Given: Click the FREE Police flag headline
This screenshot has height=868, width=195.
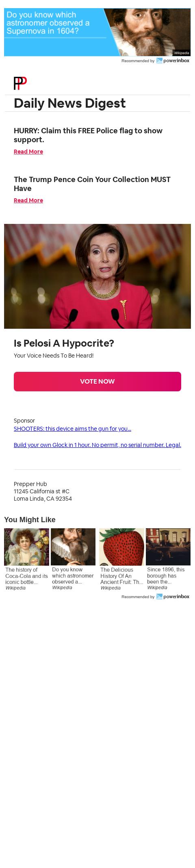Looking at the screenshot, I should coord(88,135).
